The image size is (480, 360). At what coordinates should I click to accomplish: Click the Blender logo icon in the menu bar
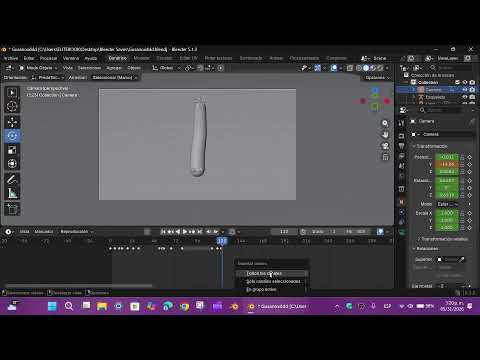tap(4, 49)
